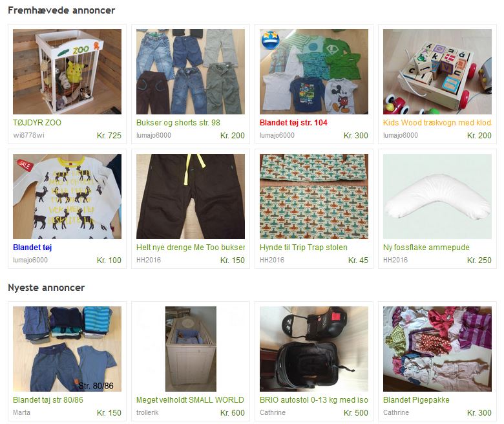
Task: Open BRIO autostol 0-13 kg listing
Action: click(x=314, y=399)
